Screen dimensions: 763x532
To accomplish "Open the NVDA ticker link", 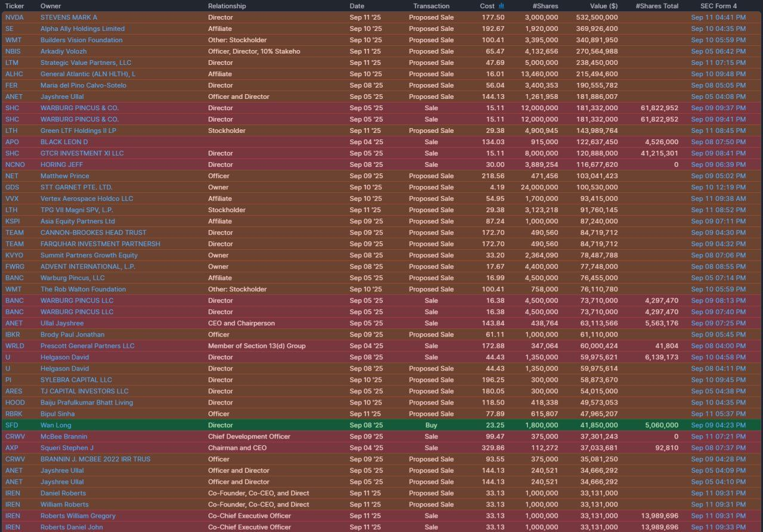I will 14,17.
